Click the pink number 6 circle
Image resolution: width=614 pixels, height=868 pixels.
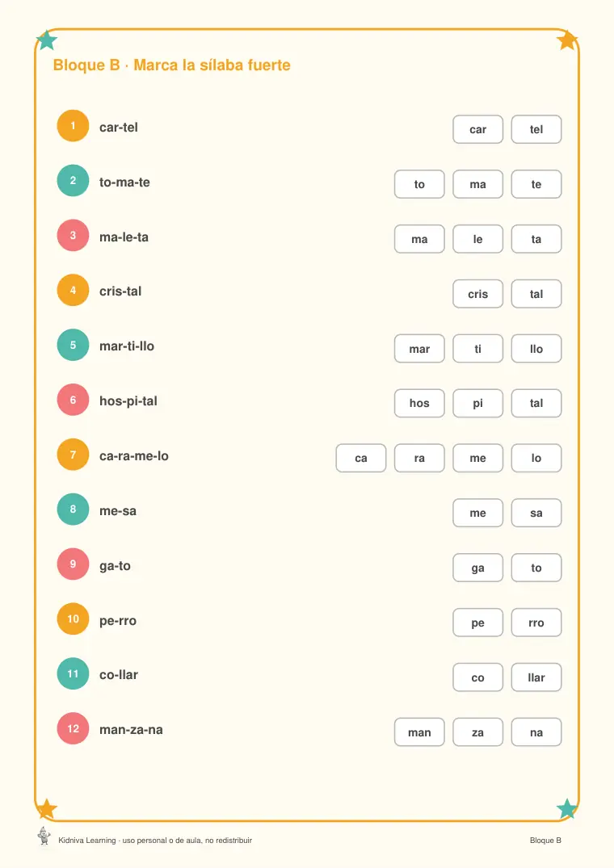[x=73, y=400]
